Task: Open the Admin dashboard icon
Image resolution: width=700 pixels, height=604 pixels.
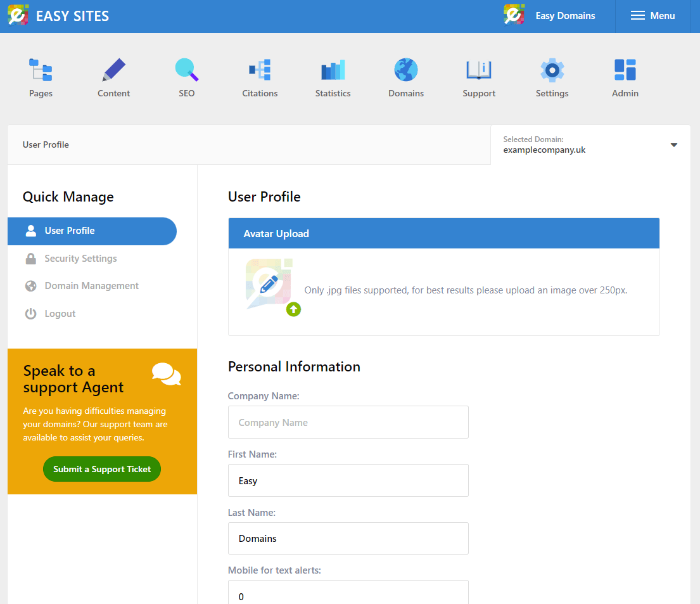Action: 625,70
